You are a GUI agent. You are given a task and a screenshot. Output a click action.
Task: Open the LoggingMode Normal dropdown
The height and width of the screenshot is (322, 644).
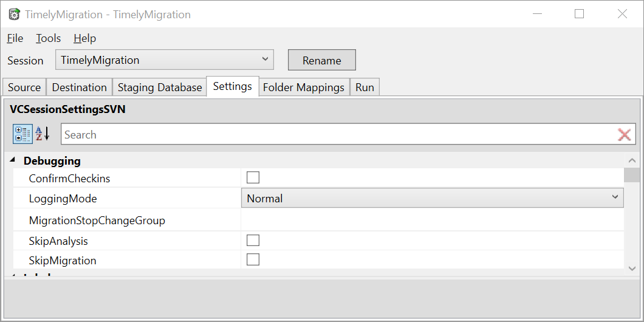point(432,198)
